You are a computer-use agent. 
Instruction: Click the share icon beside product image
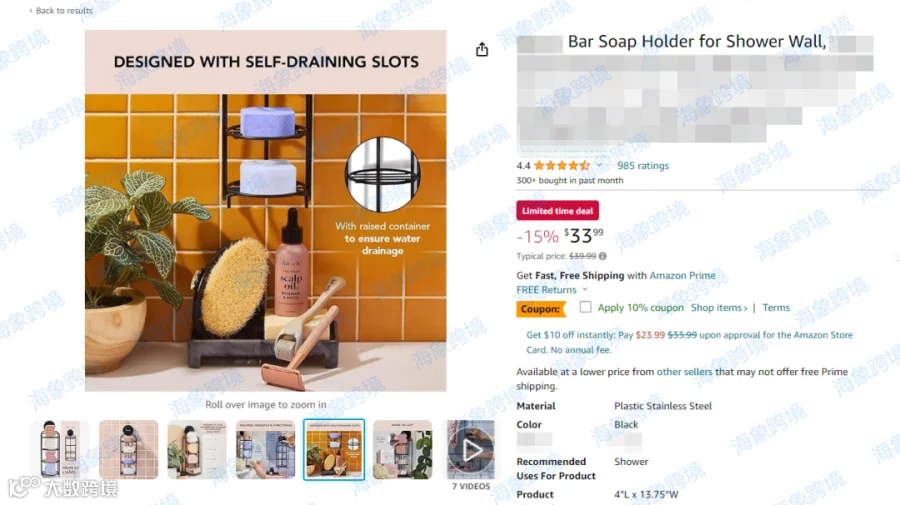click(482, 49)
